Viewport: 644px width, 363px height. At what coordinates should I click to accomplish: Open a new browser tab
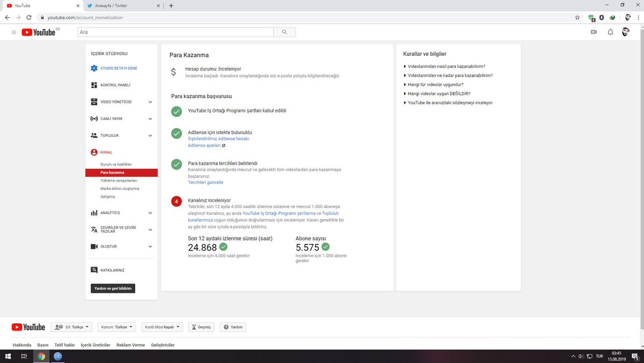tap(171, 5)
